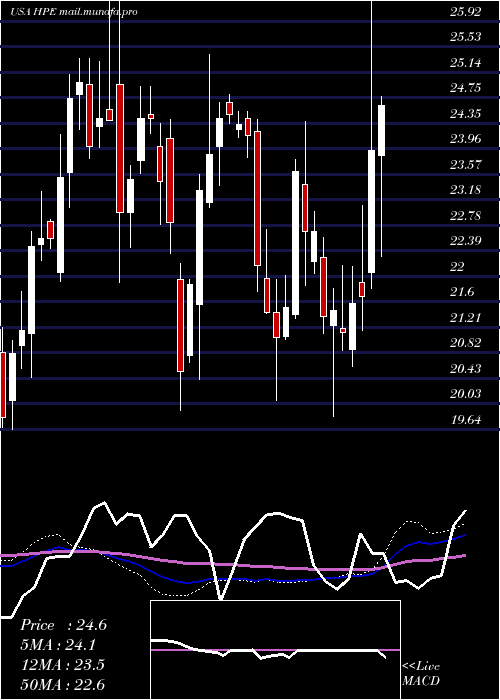Click the 22.78 price axis label
The image size is (500, 700).
(466, 216)
